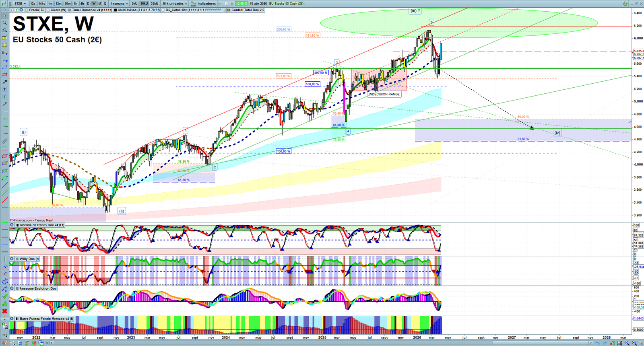Close the Willy Doc indicator panel
This screenshot has width=644, height=346.
click(x=12, y=259)
